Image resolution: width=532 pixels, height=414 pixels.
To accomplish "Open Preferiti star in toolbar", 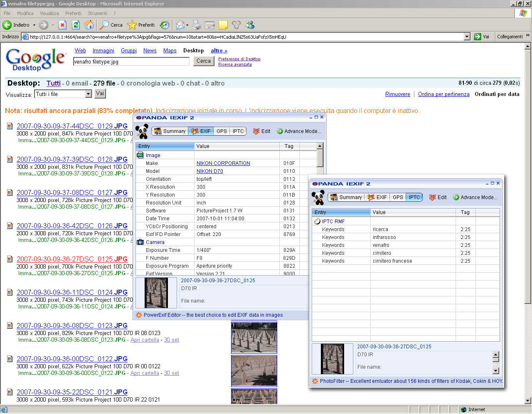I will click(x=141, y=25).
